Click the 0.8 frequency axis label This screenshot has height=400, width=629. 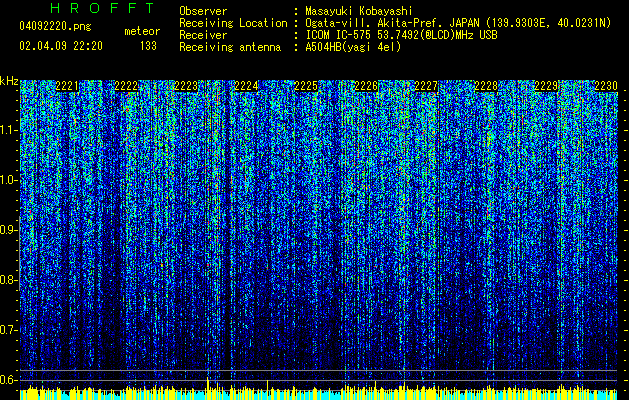[9, 280]
